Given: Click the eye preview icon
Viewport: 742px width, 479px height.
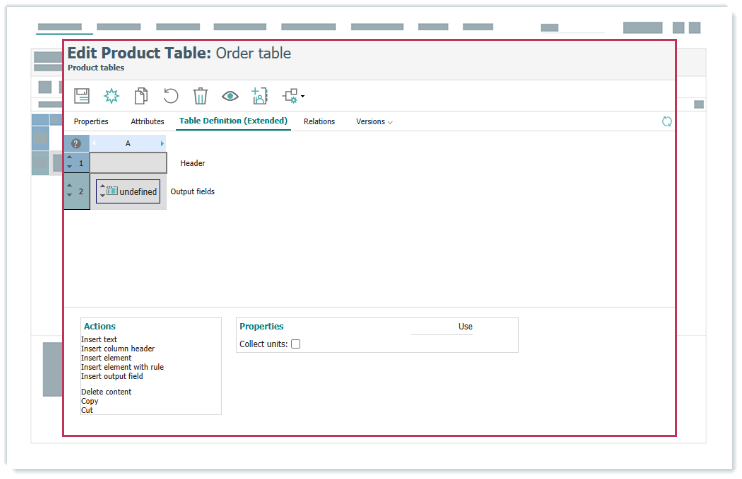Looking at the screenshot, I should pos(230,96).
